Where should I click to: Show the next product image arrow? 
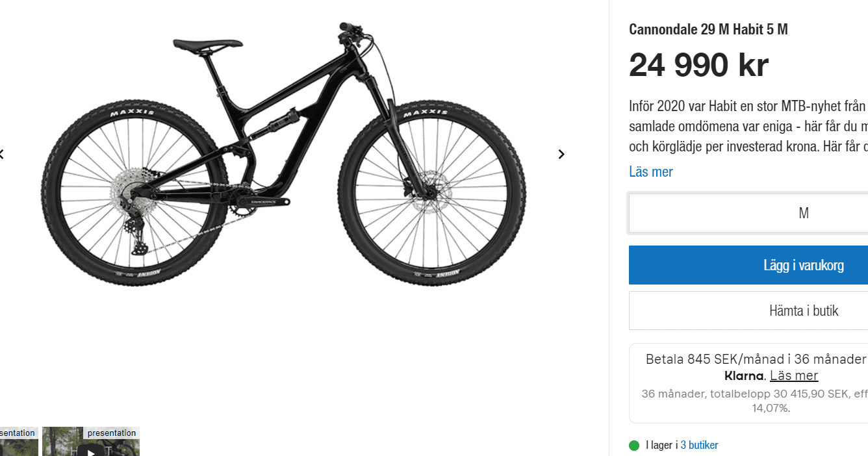pos(561,154)
